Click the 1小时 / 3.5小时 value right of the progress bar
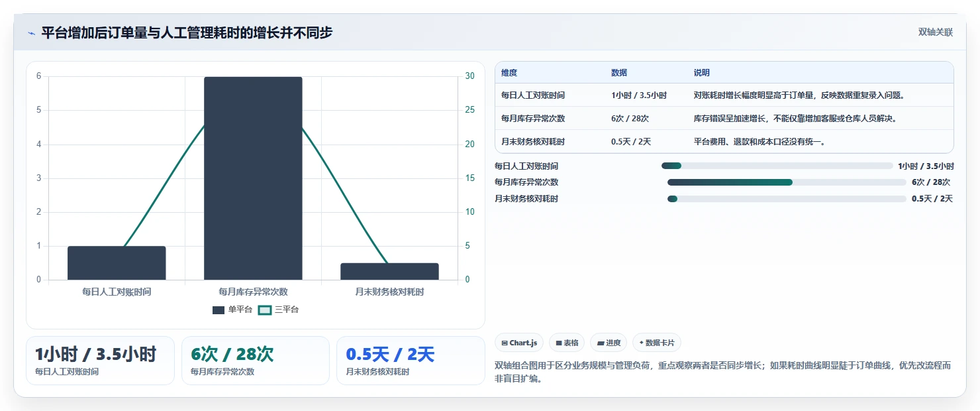Viewport: 980px width, 411px height. [x=926, y=166]
